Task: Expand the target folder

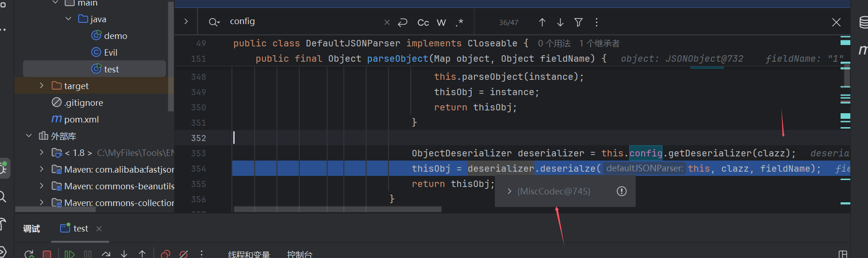Action: [41, 85]
